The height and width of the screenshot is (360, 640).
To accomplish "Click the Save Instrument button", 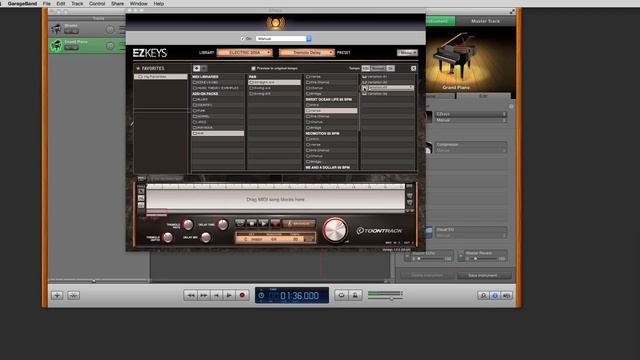I will tap(482, 276).
